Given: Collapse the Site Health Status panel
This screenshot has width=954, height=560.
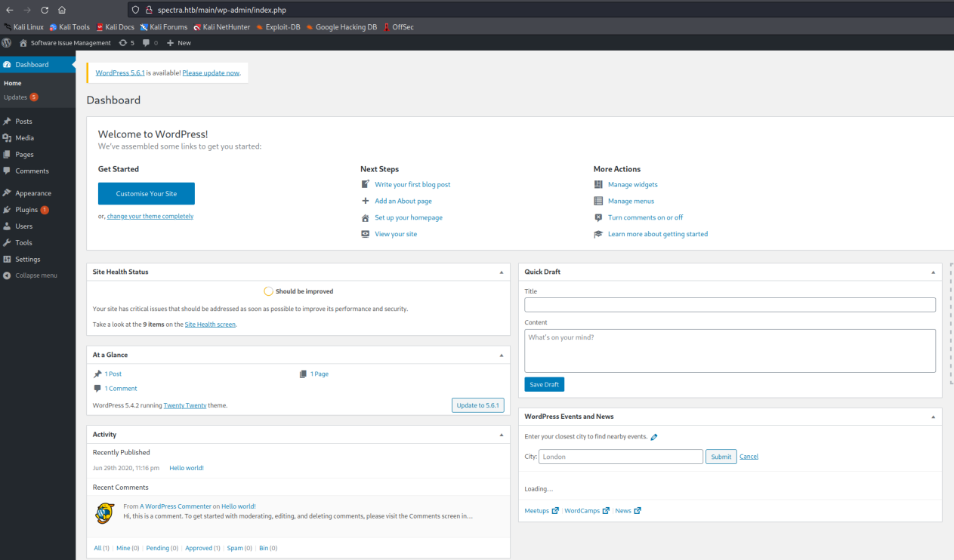Looking at the screenshot, I should (x=502, y=272).
